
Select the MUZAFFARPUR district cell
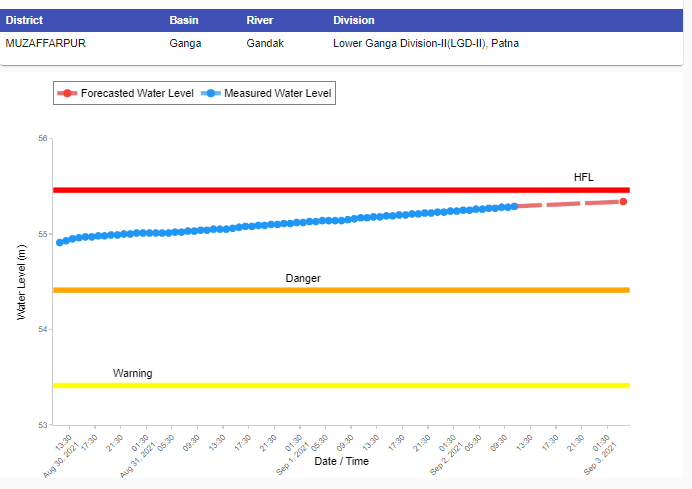pos(45,43)
